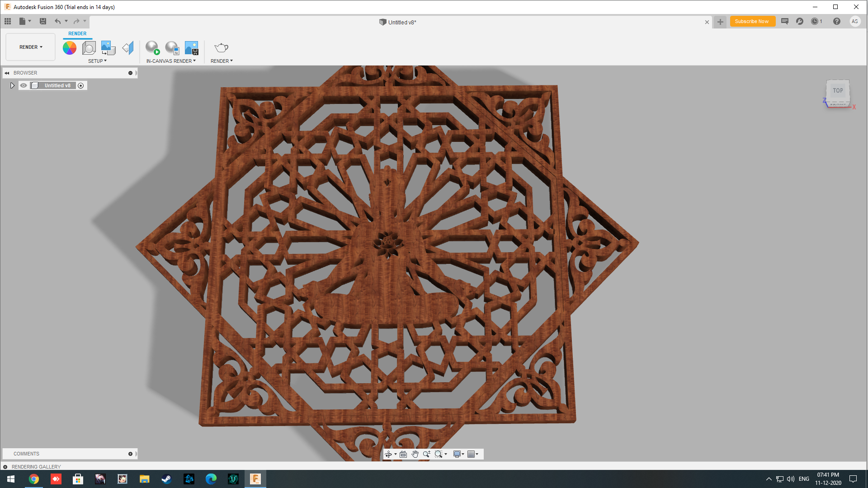This screenshot has width=868, height=488.
Task: Select the Pan hand tool
Action: click(415, 454)
